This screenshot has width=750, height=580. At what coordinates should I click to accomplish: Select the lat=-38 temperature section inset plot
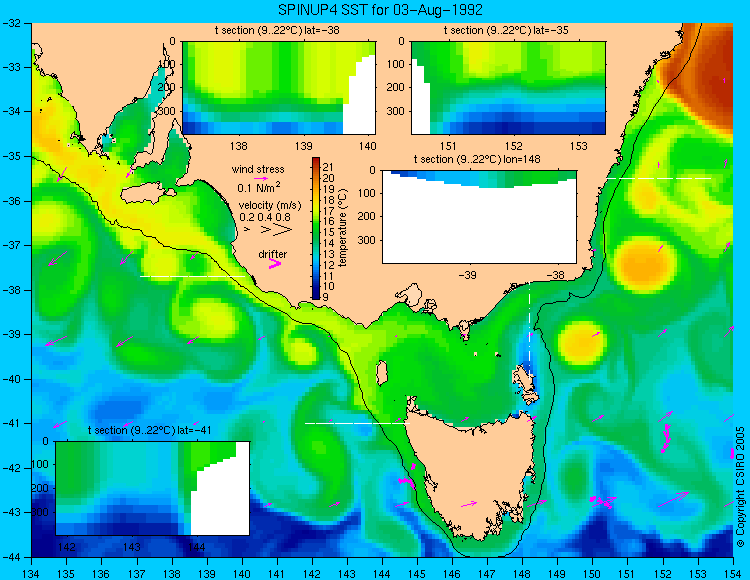[279, 88]
